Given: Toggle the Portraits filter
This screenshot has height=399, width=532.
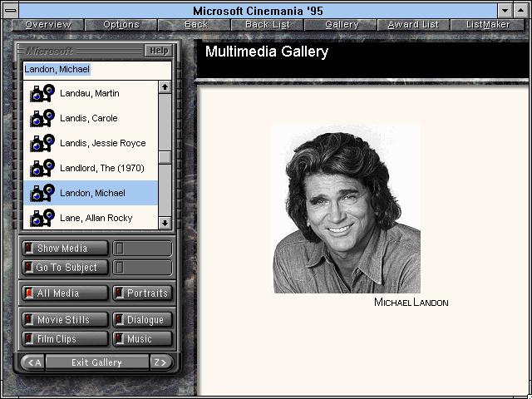Looking at the screenshot, I should coord(142,293).
